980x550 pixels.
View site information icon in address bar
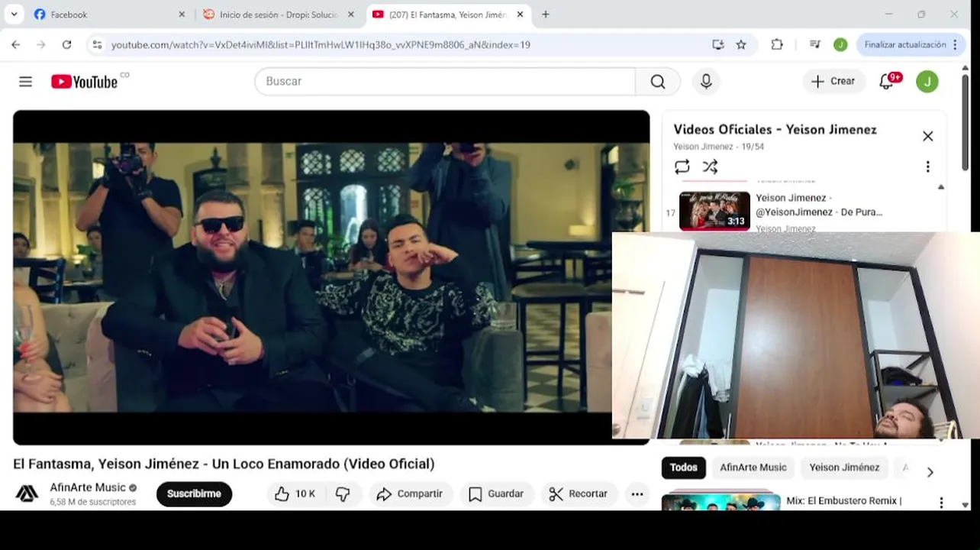coord(97,45)
